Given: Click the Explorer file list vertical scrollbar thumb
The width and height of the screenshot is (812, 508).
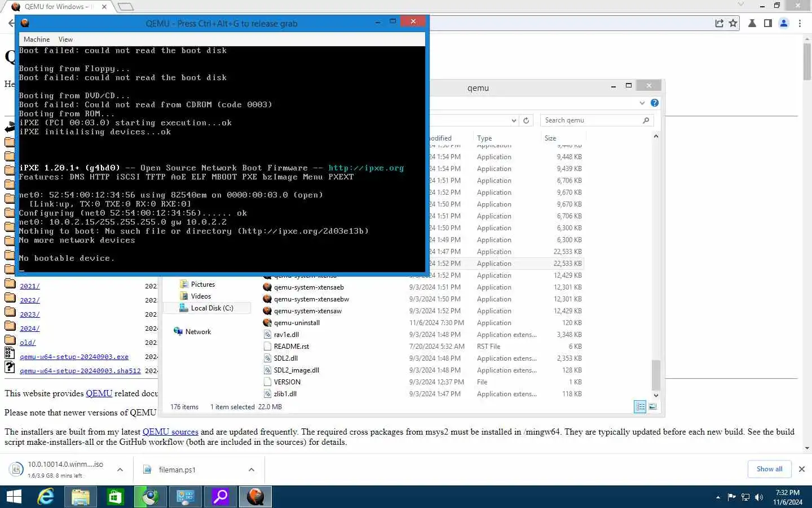Looking at the screenshot, I should coord(656,374).
